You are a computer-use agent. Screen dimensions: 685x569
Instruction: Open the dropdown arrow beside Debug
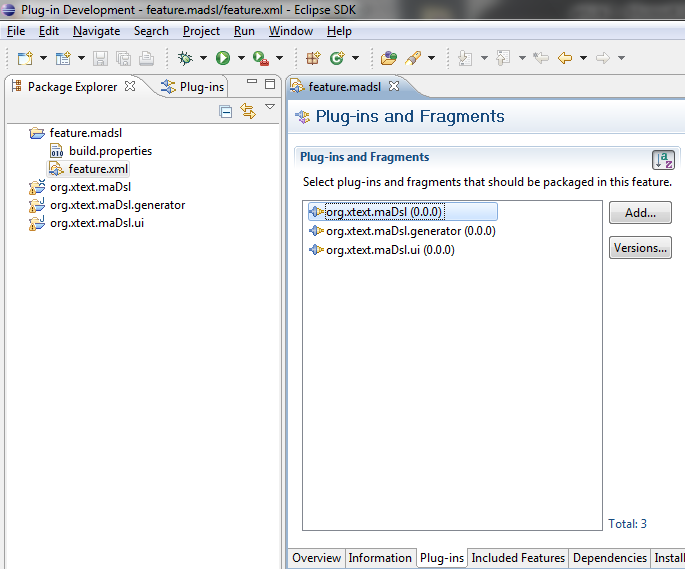(x=203, y=59)
